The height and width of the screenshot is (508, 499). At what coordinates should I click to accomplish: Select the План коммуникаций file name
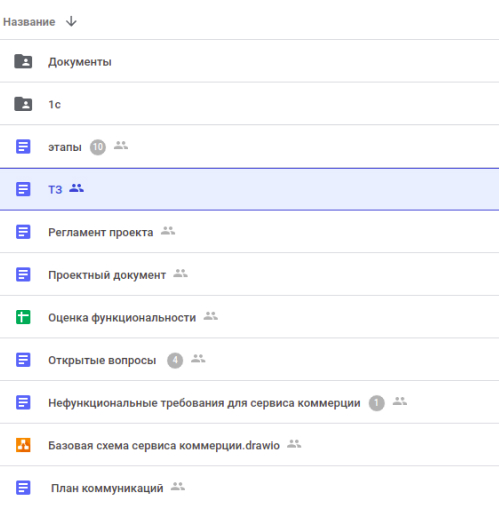pyautogui.click(x=107, y=488)
